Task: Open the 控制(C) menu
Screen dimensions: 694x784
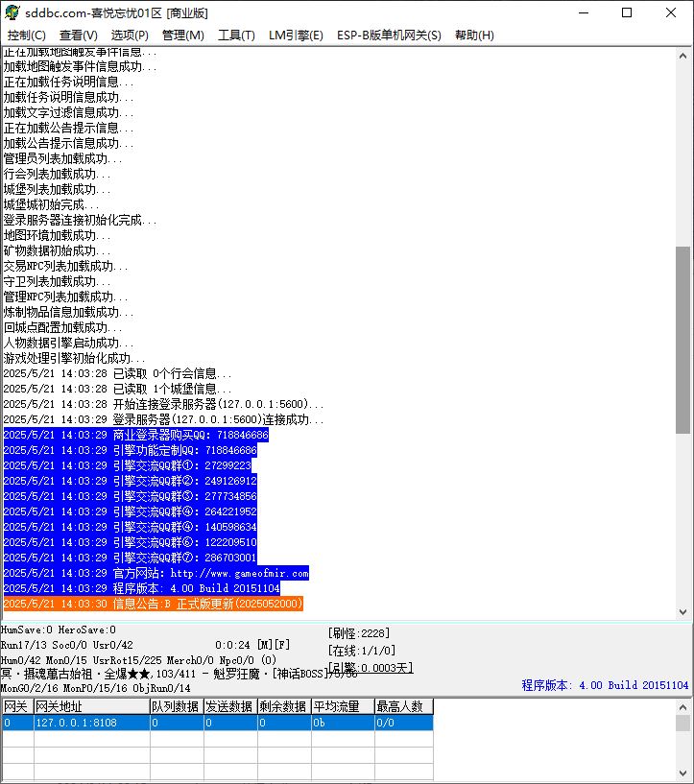Action: point(27,35)
